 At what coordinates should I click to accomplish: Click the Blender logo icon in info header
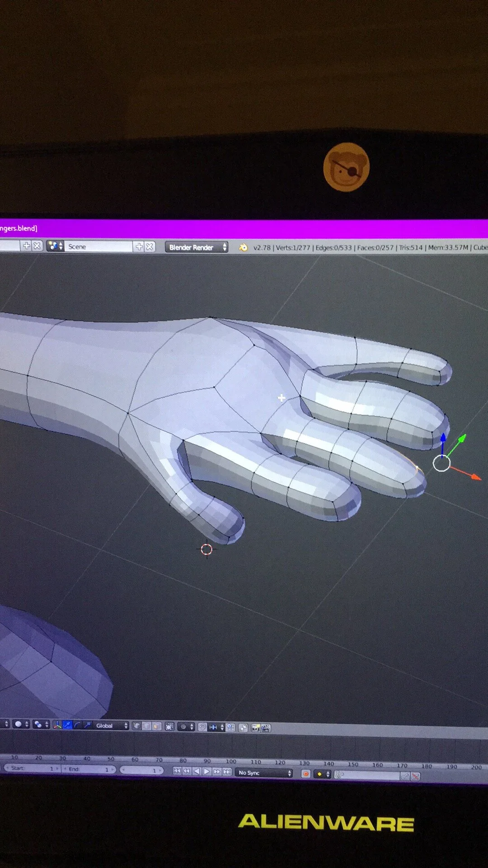click(x=243, y=247)
